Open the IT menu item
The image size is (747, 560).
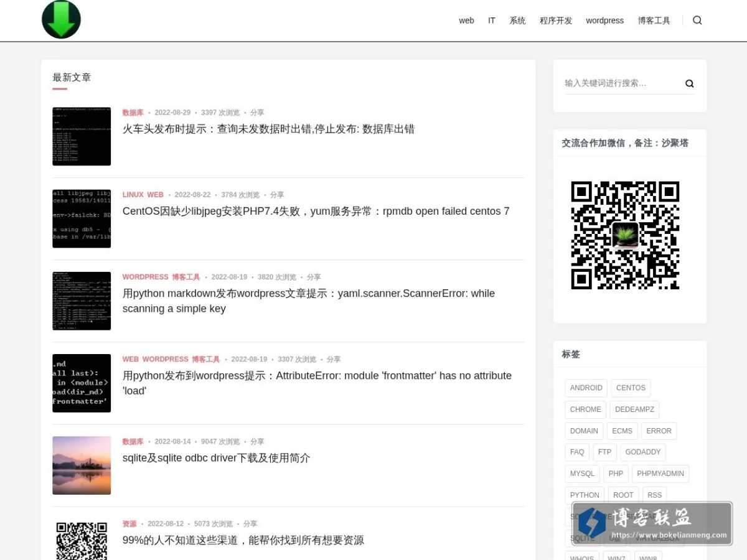point(492,21)
